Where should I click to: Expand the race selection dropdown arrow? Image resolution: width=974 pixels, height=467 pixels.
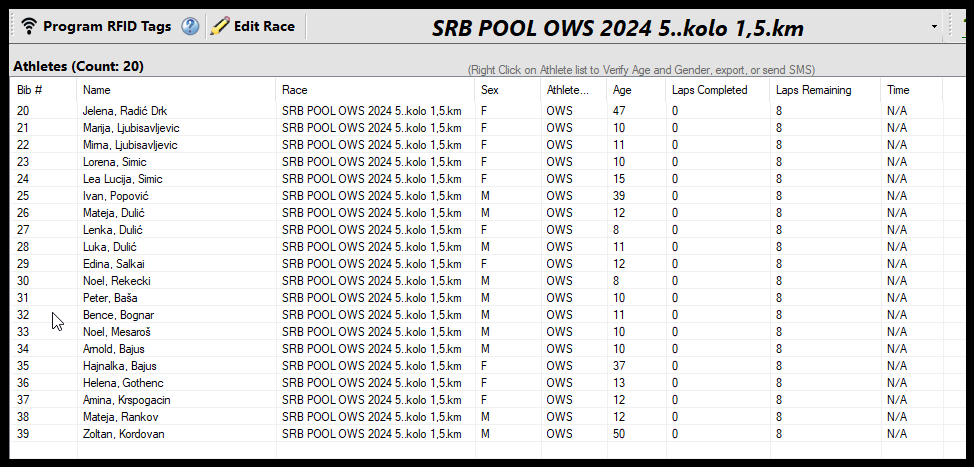934,26
